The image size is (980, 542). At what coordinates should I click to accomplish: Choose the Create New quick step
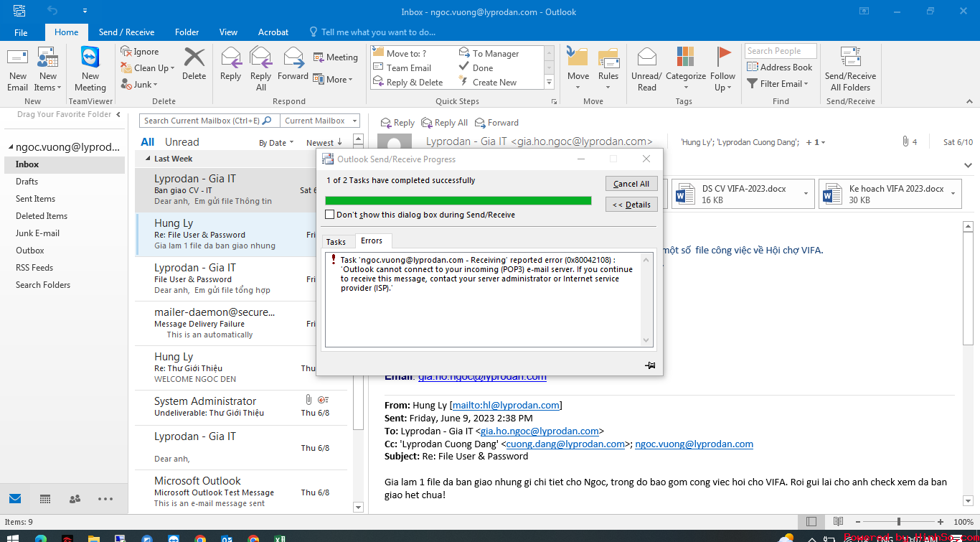(488, 83)
